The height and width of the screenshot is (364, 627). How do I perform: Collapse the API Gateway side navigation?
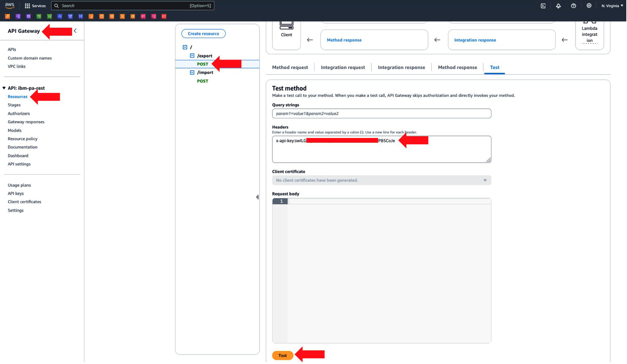click(x=75, y=31)
